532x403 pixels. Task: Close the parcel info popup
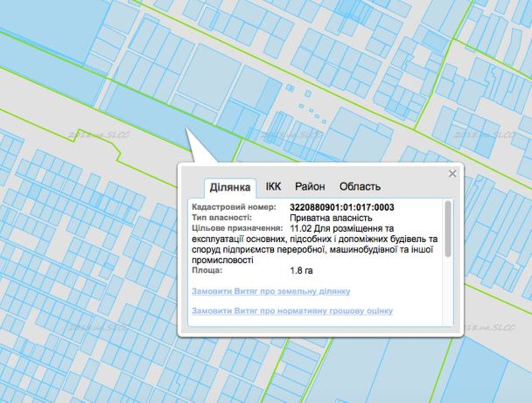(x=452, y=174)
